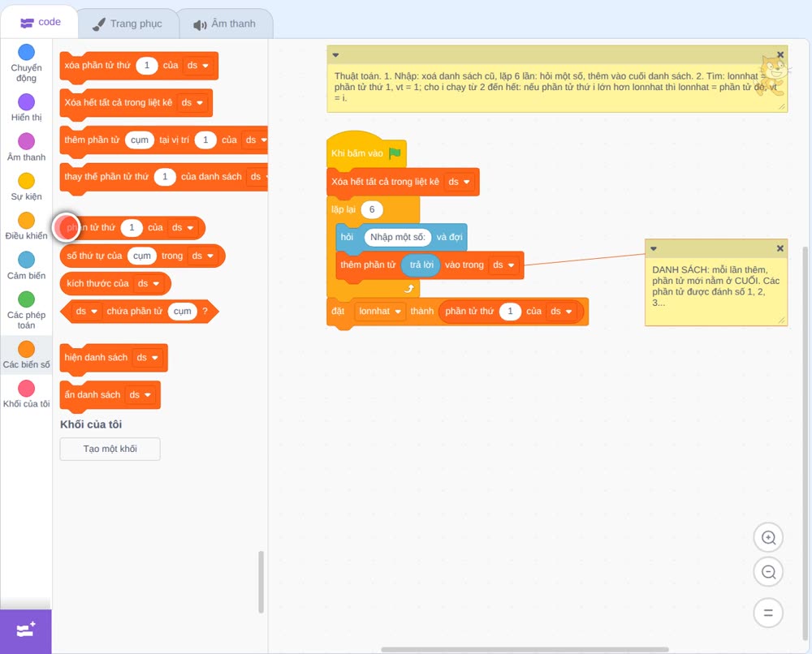Select the Các biến số category
This screenshot has width=812, height=654.
point(26,355)
